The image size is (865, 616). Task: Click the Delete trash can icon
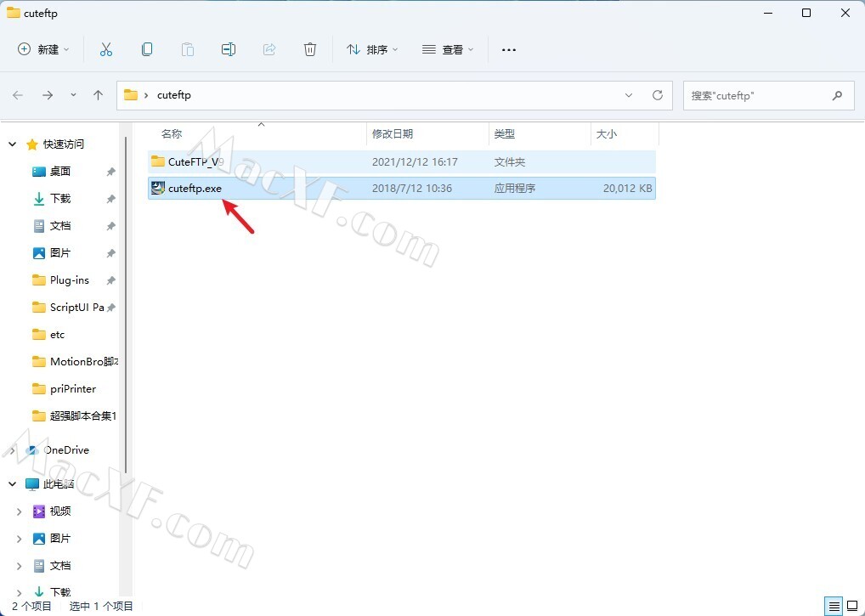pyautogui.click(x=310, y=49)
